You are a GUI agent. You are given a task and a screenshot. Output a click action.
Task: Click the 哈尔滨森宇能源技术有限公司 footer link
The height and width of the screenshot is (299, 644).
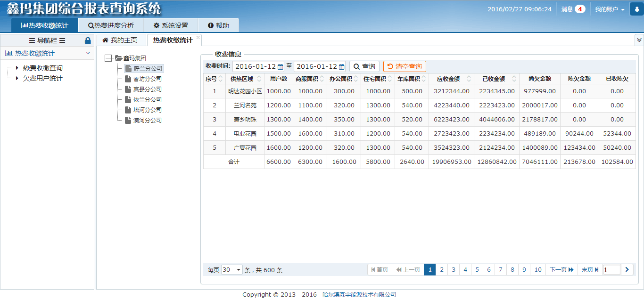point(359,295)
